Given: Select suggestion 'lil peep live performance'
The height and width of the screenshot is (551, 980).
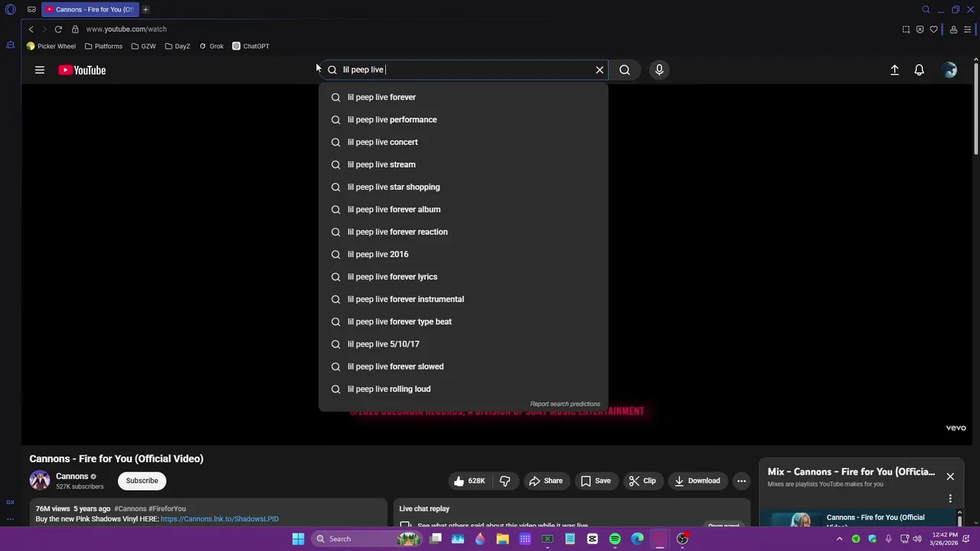Looking at the screenshot, I should (x=463, y=119).
